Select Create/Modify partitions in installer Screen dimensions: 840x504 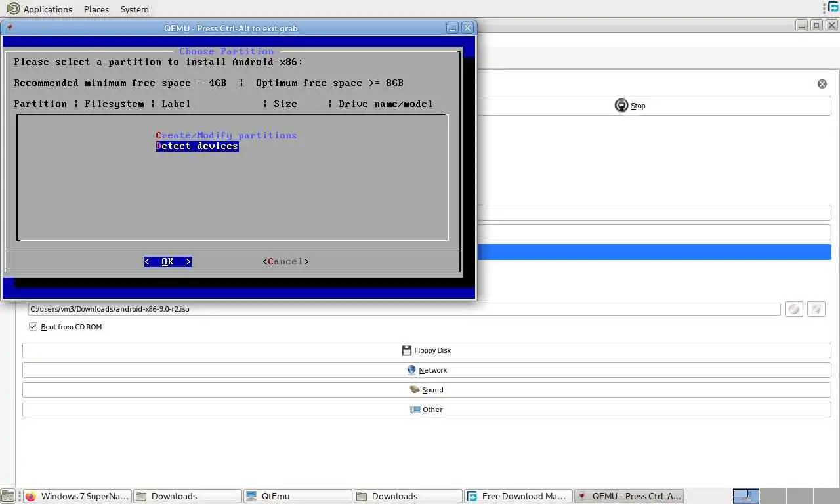(x=226, y=135)
